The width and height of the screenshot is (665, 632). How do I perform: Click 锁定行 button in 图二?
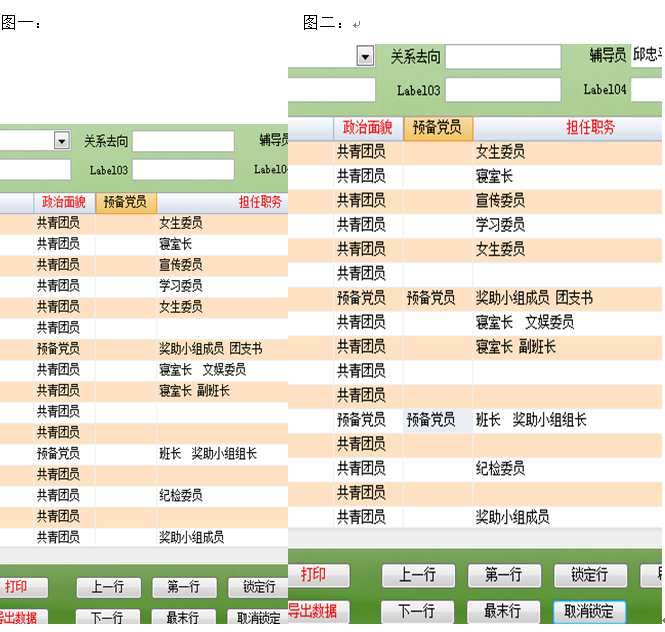pos(590,575)
